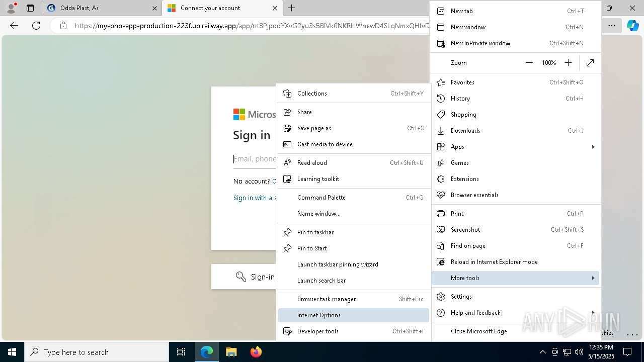Open Settings from Edge menu
Image resolution: width=644 pixels, height=362 pixels.
(516, 296)
